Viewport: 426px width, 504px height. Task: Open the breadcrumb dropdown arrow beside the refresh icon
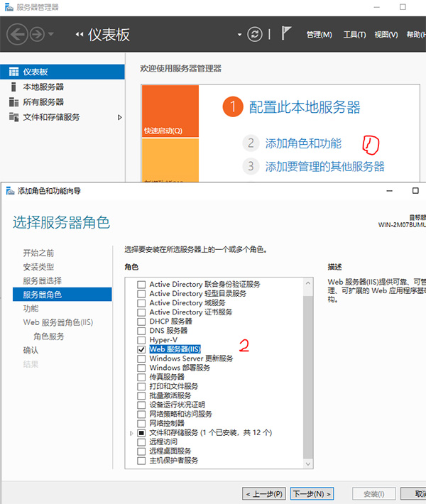239,35
